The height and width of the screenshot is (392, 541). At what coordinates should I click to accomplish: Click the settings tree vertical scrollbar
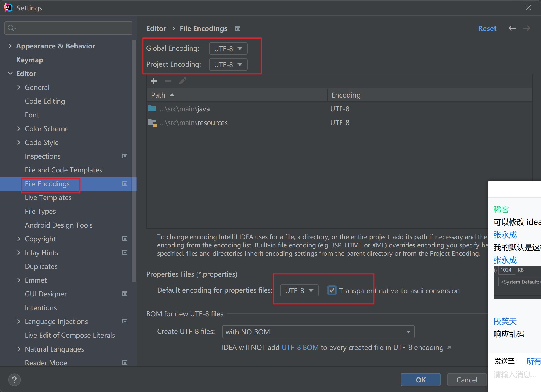click(134, 161)
